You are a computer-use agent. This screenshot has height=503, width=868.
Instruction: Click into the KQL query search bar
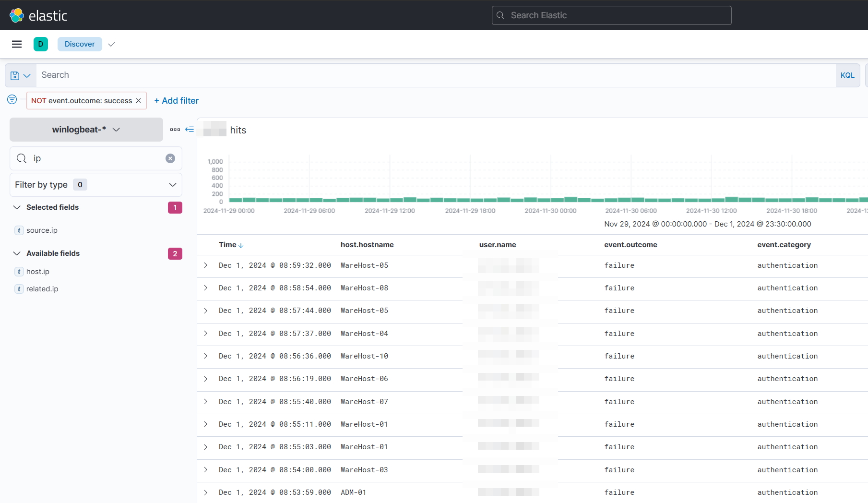(x=436, y=75)
